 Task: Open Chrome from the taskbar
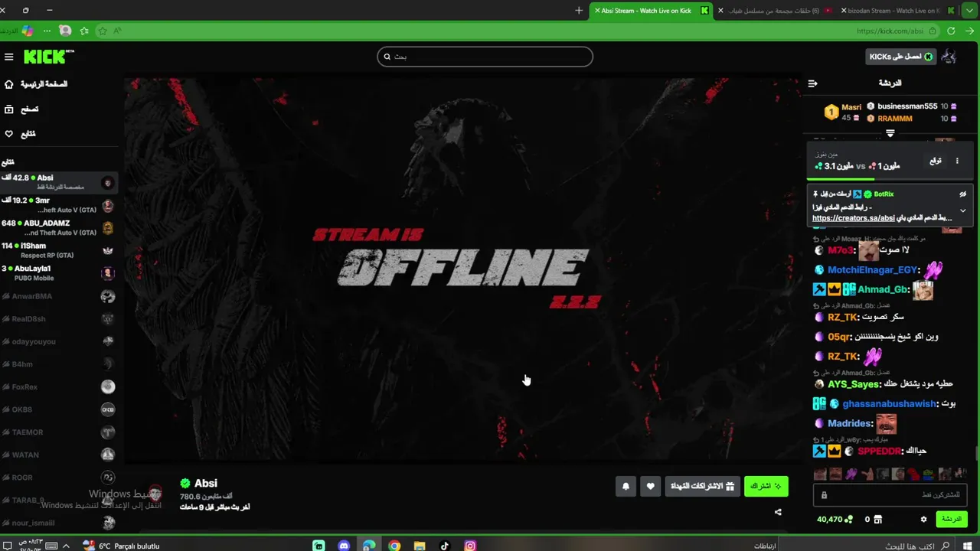394,546
